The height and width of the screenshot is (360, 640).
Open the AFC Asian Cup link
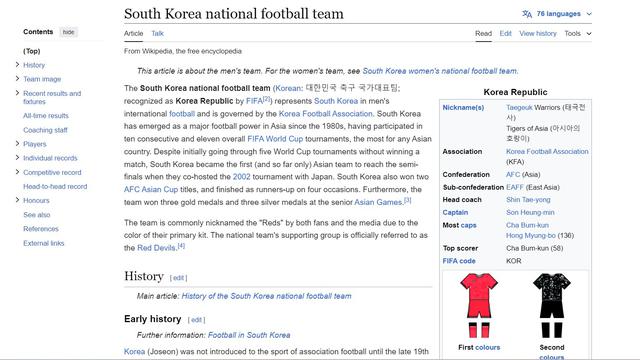tap(151, 189)
